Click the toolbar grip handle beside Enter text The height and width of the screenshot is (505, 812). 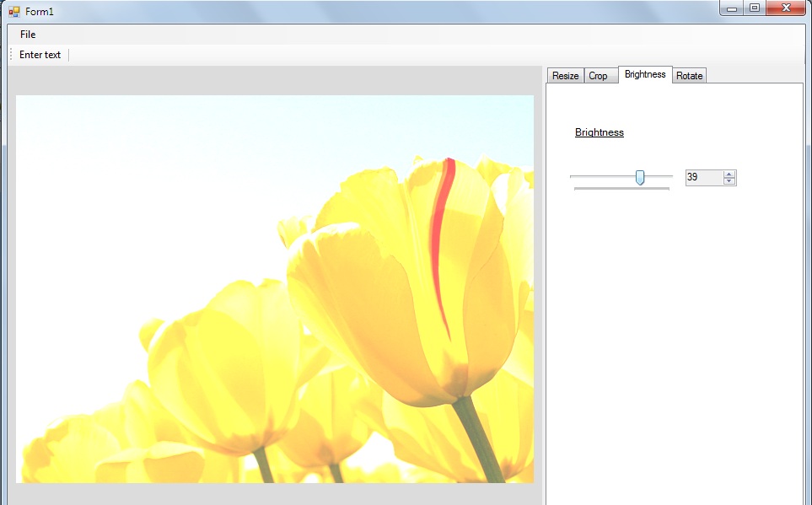tap(11, 55)
